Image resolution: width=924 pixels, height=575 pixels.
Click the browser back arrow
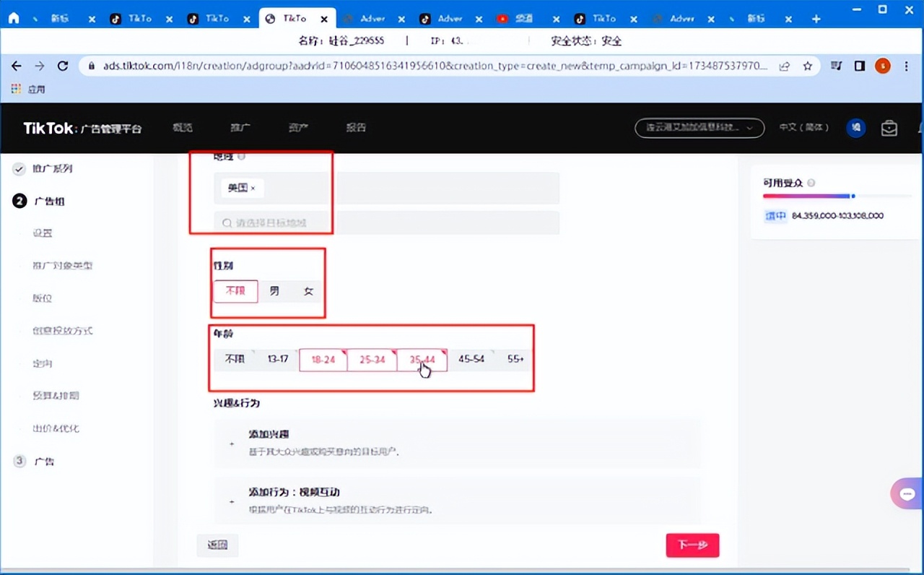tap(16, 66)
